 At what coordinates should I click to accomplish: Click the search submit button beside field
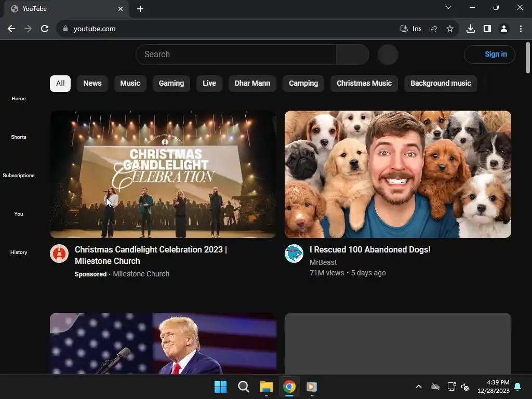point(353,54)
